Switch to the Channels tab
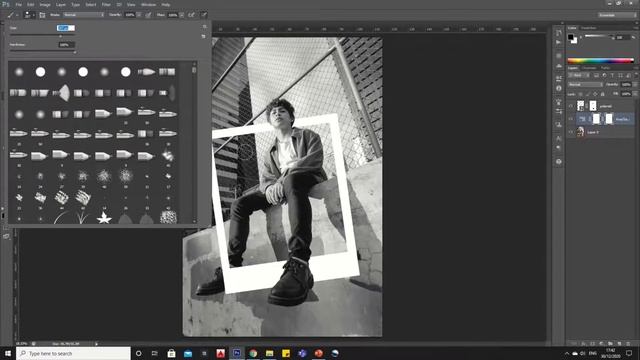The height and width of the screenshot is (360, 640). pyautogui.click(x=589, y=68)
